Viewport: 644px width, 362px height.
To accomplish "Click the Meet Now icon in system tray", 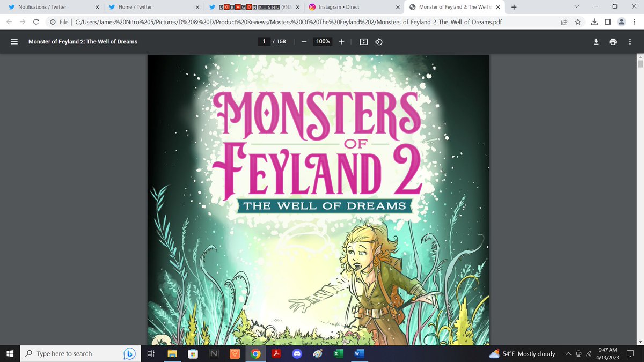I will coord(579,353).
